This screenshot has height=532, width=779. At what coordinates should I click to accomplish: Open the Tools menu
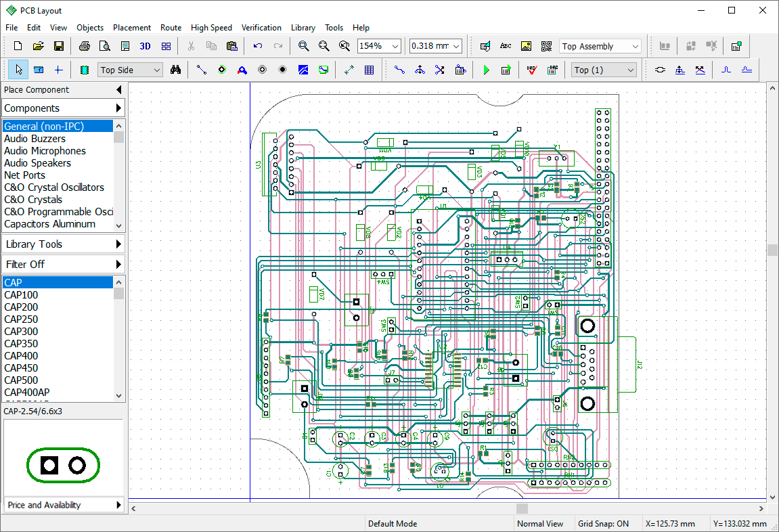click(x=334, y=28)
